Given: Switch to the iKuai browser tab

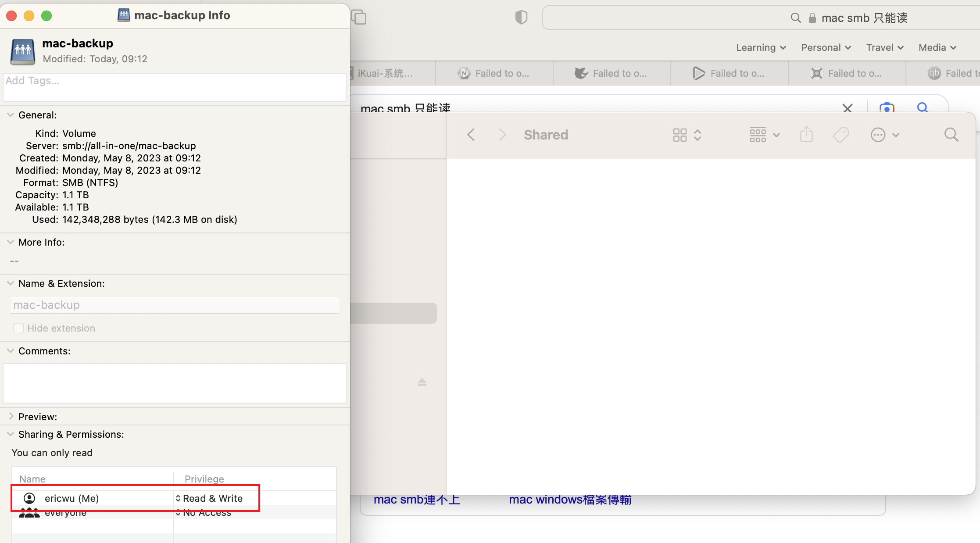Looking at the screenshot, I should [385, 73].
